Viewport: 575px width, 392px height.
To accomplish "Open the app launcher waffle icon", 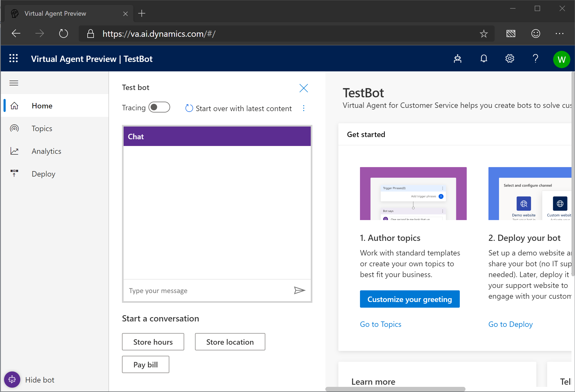I will pyautogui.click(x=14, y=59).
